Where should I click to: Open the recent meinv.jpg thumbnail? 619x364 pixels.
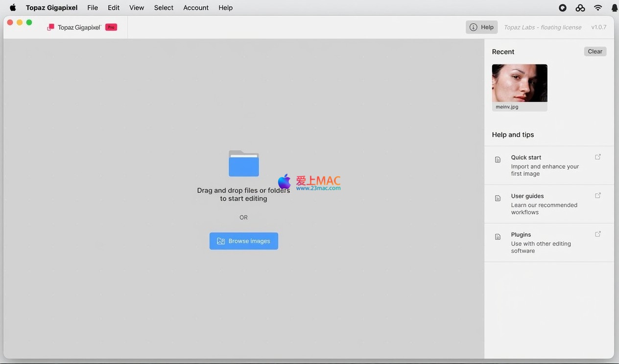coord(520,83)
